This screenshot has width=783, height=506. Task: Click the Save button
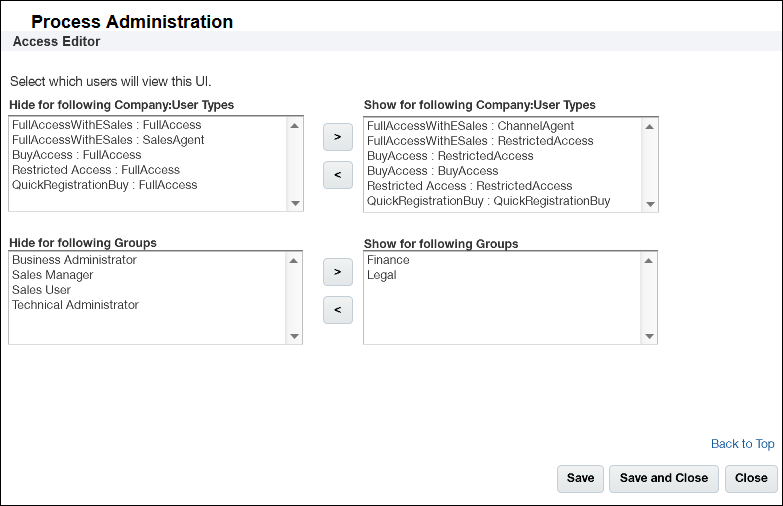(580, 478)
